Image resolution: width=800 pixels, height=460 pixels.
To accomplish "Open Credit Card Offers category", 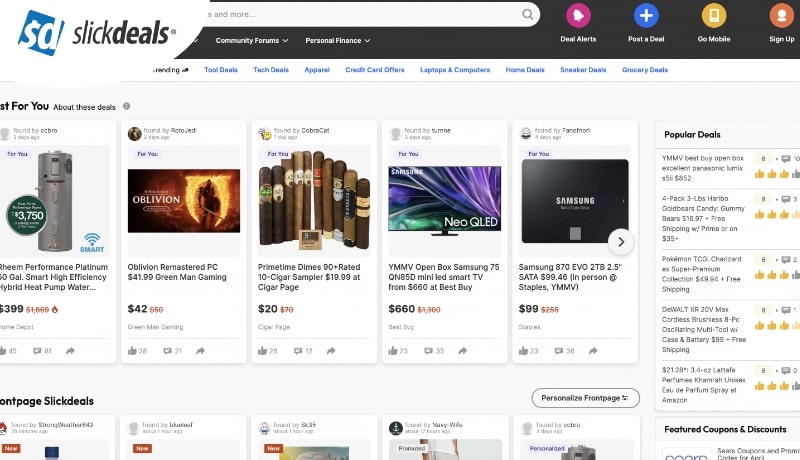I will (374, 70).
